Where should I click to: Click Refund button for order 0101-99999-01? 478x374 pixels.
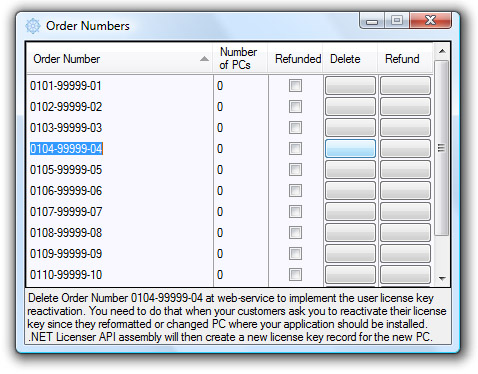405,86
